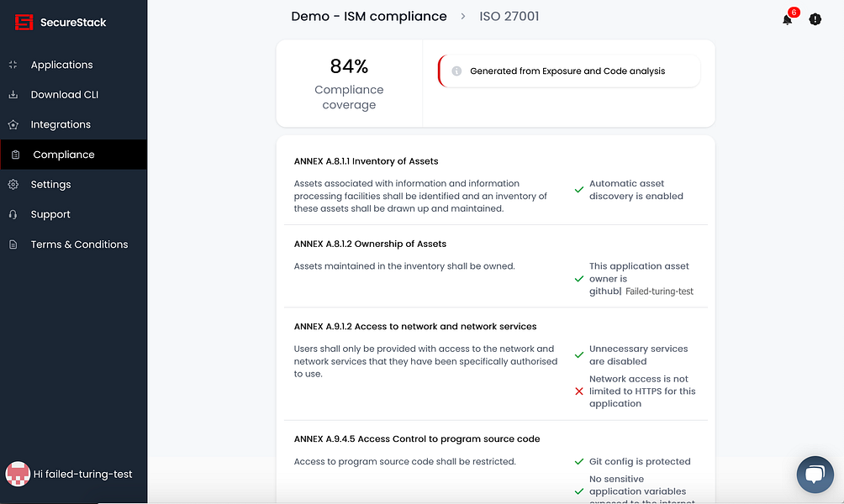Click green check for No sensitive application variables

click(579, 491)
